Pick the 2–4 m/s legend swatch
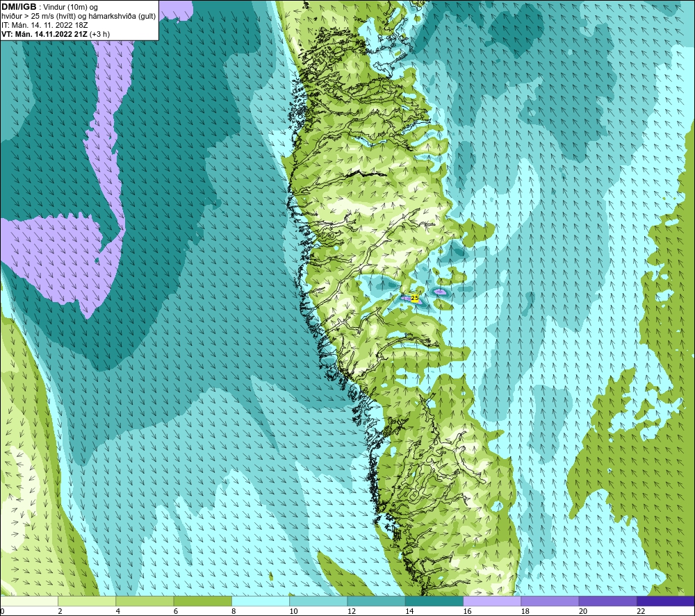The width and height of the screenshot is (695, 616). (87, 601)
